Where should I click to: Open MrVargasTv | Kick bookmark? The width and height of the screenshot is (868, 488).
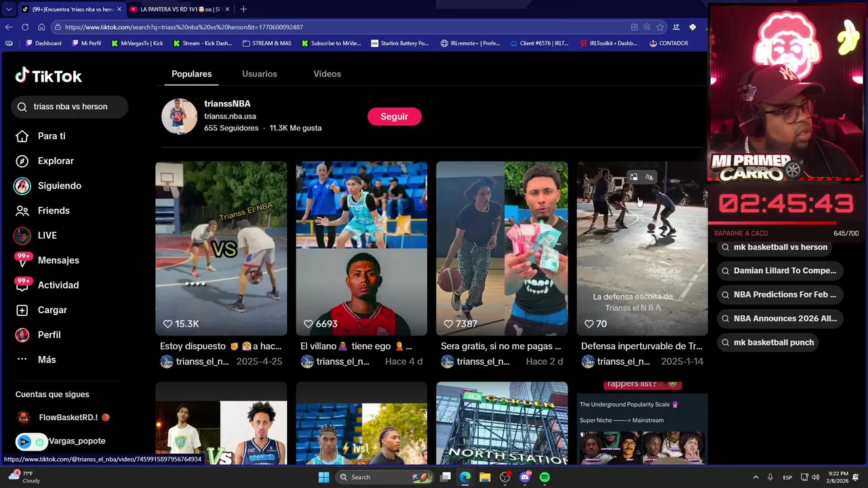(137, 43)
